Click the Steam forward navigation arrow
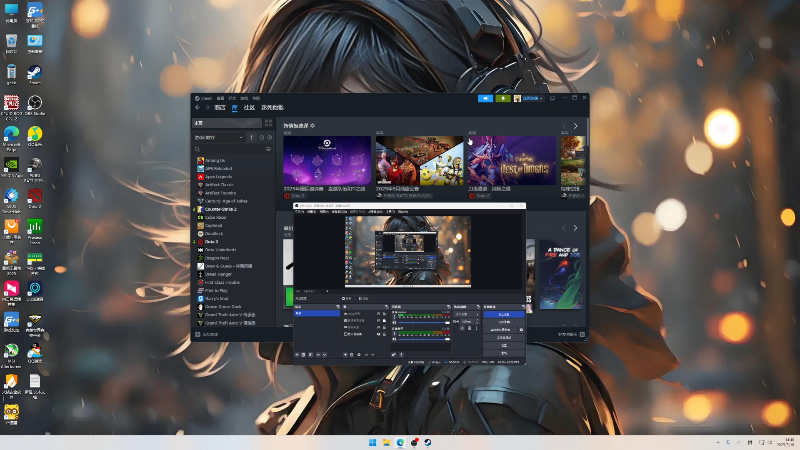Viewport: 800px width, 450px height. coord(208,108)
